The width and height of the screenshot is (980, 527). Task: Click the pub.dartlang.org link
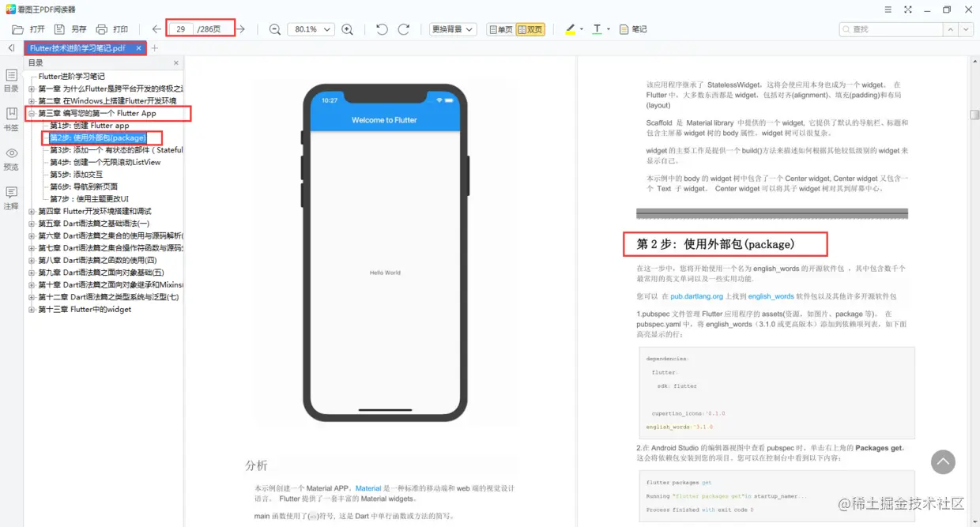[x=696, y=296]
